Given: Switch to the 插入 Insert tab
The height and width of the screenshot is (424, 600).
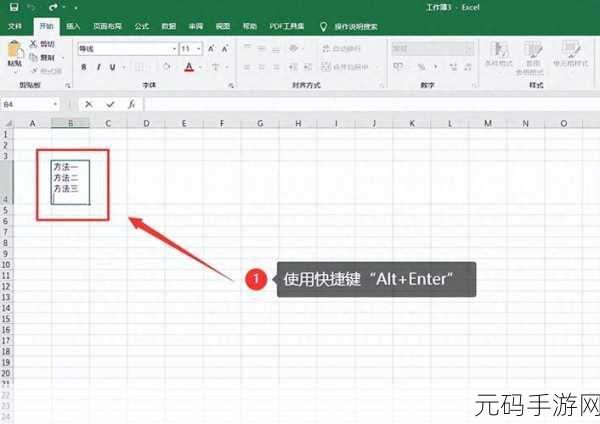Looking at the screenshot, I should click(73, 26).
